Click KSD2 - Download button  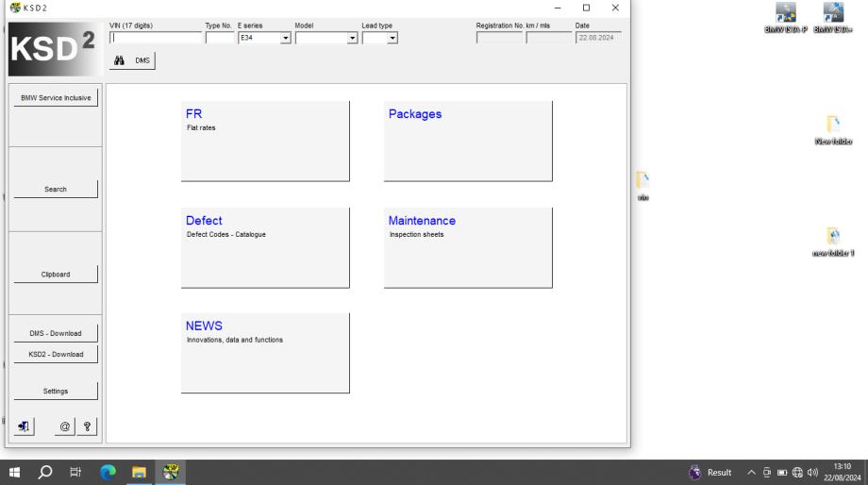point(56,354)
